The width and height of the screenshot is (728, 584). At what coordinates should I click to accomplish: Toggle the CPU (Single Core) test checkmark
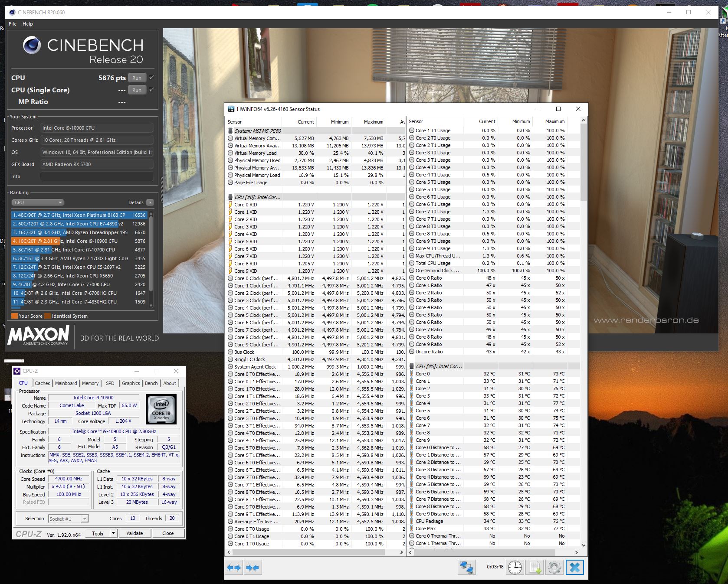pos(151,90)
